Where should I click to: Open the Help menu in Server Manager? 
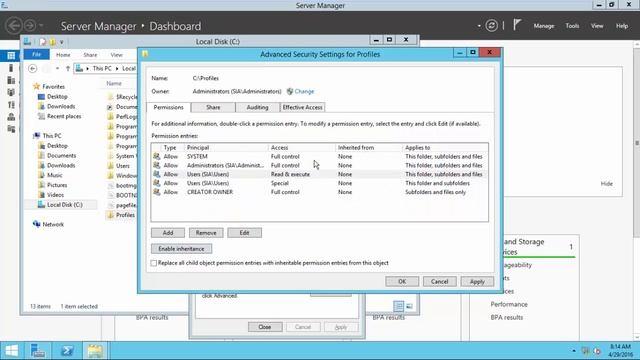click(x=622, y=26)
